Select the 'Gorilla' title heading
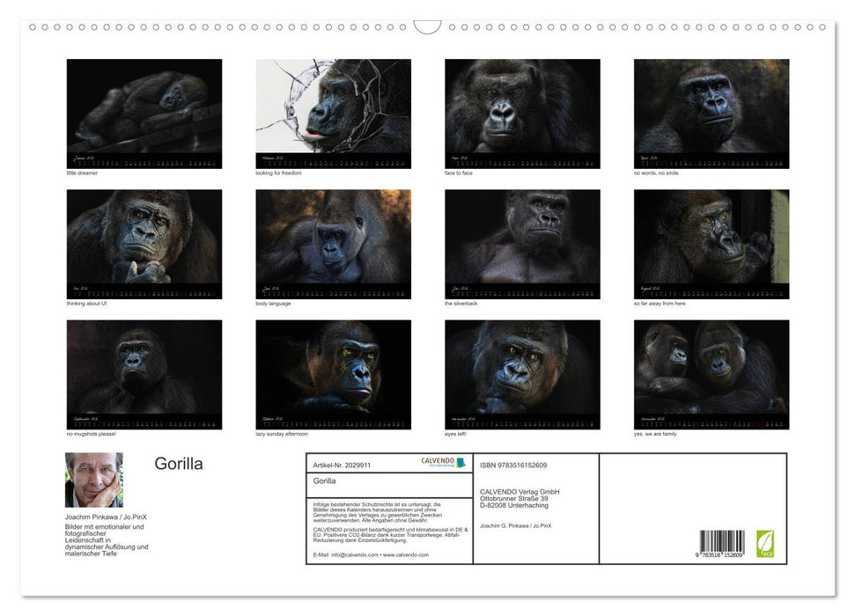This screenshot has height=616, width=855. tap(179, 464)
